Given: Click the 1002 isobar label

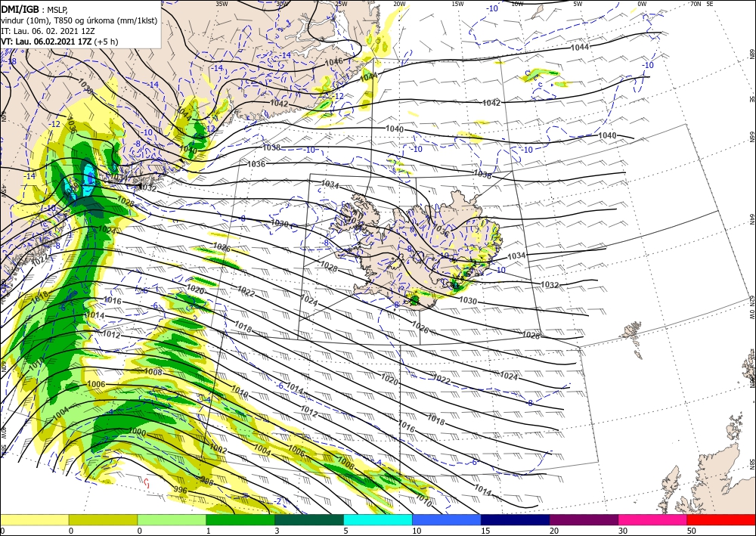Looking at the screenshot, I should (218, 450).
